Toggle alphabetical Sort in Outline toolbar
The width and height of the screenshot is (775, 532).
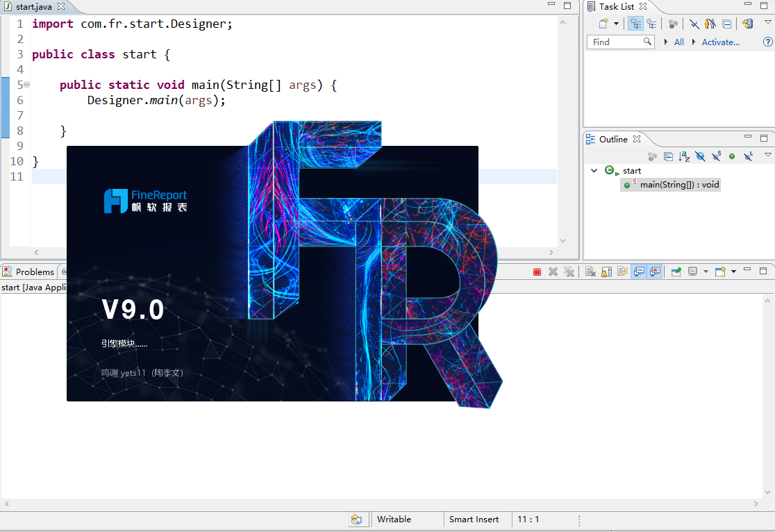pos(684,157)
